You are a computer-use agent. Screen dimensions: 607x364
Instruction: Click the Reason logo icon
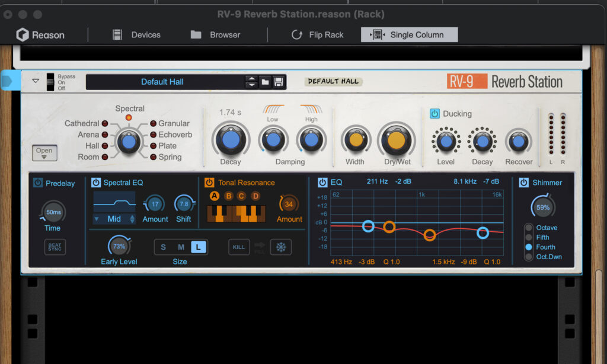(x=23, y=35)
